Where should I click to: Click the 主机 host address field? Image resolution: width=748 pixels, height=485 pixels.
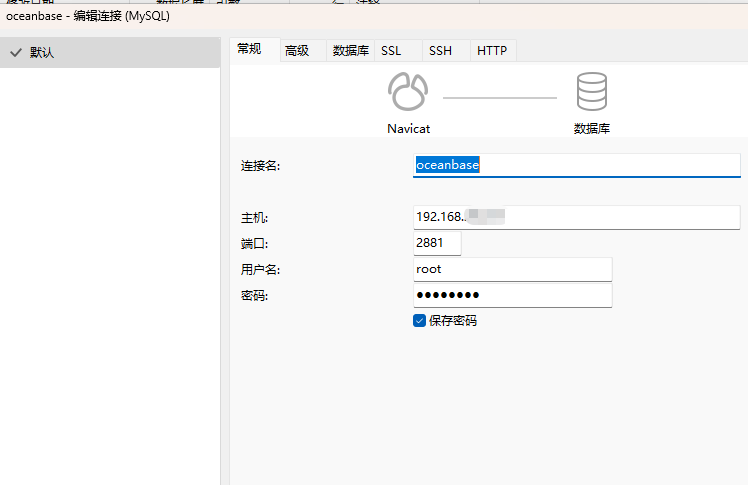[x=577, y=217]
